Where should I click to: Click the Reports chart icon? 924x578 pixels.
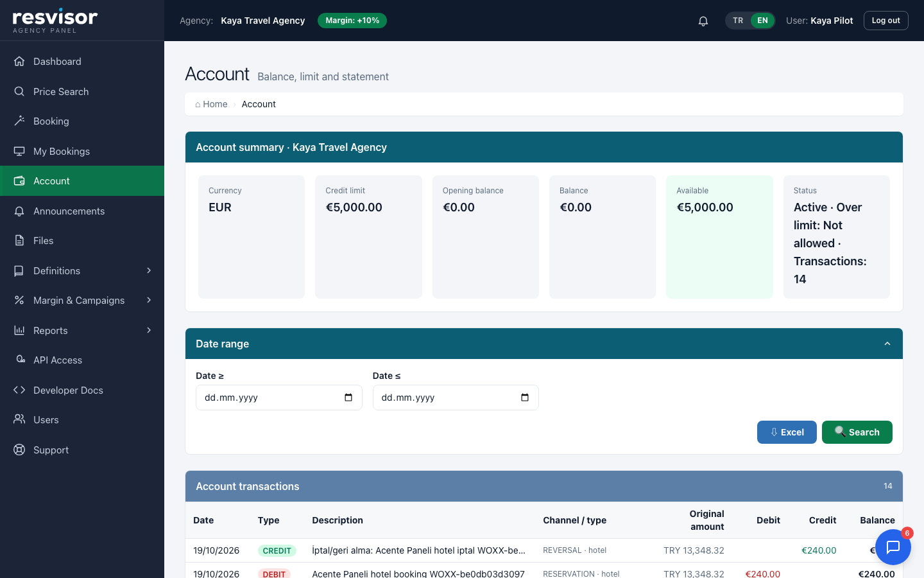coord(19,331)
